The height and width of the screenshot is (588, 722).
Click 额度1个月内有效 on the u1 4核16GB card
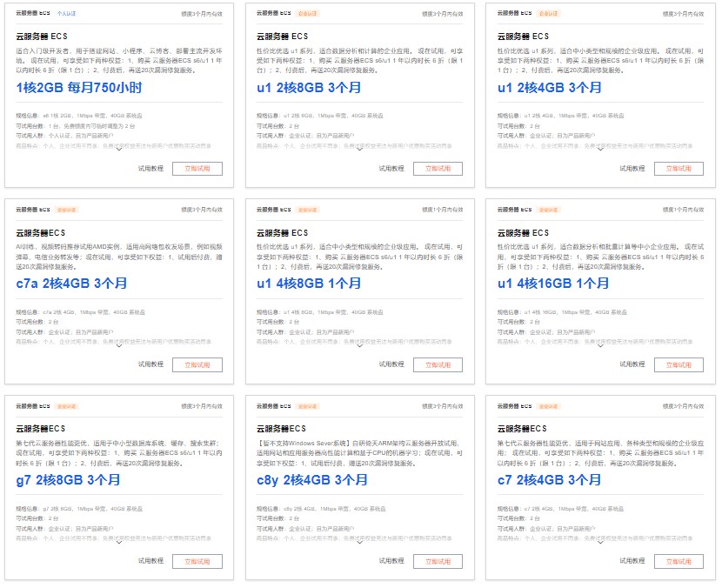coord(684,210)
